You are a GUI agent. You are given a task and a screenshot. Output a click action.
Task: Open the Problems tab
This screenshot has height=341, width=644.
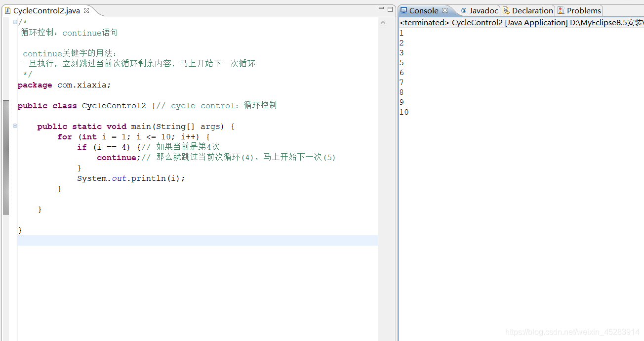pyautogui.click(x=584, y=10)
